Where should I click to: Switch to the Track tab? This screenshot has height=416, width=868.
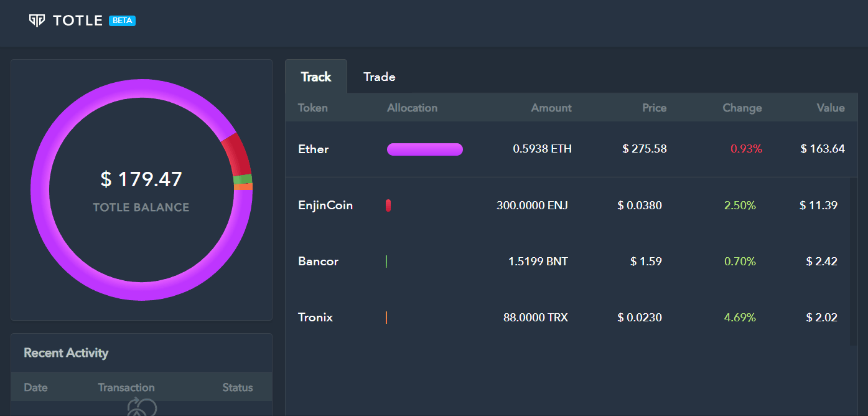[x=316, y=77]
